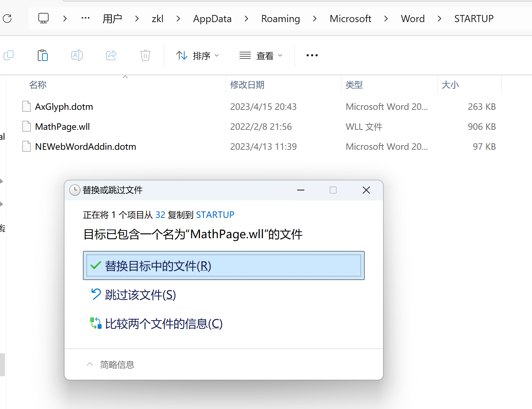The width and height of the screenshot is (532, 409).
Task: Open the source folder link 32
Action: (160, 215)
